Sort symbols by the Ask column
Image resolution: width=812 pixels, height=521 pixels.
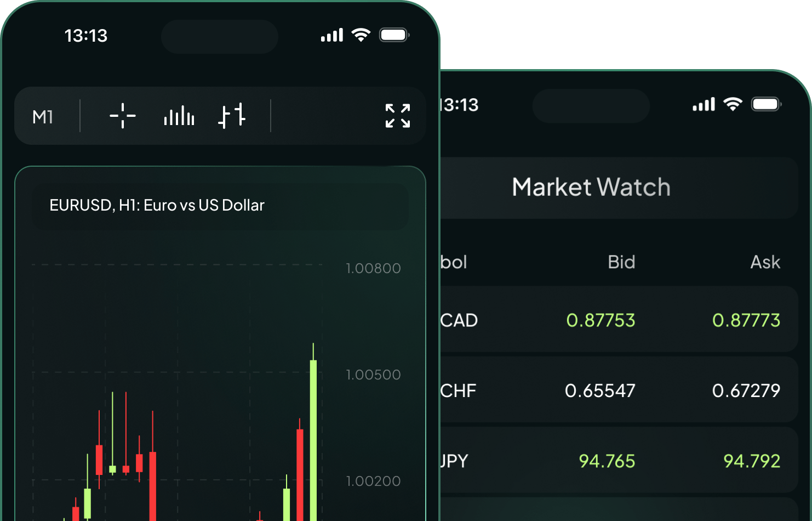pyautogui.click(x=765, y=262)
